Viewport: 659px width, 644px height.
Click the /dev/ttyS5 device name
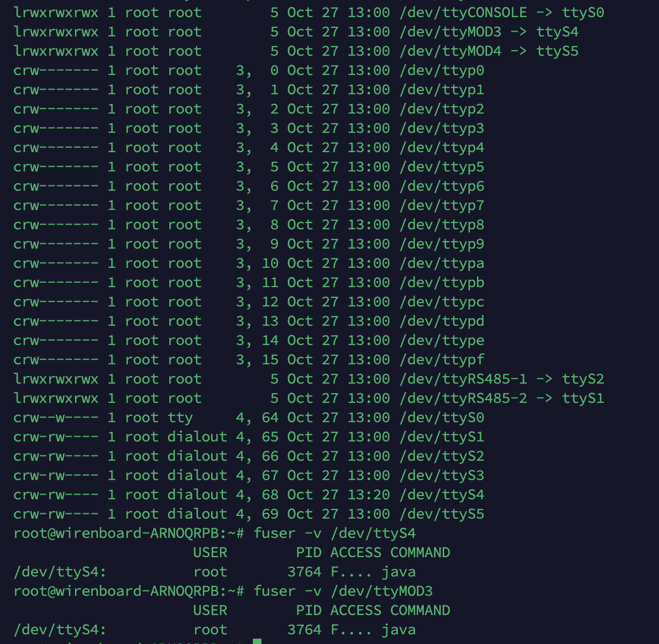441,514
